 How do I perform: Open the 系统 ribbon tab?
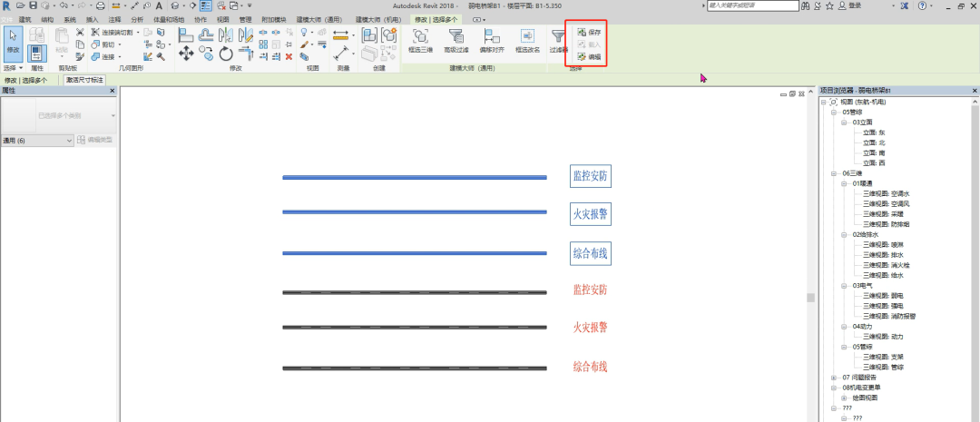69,20
